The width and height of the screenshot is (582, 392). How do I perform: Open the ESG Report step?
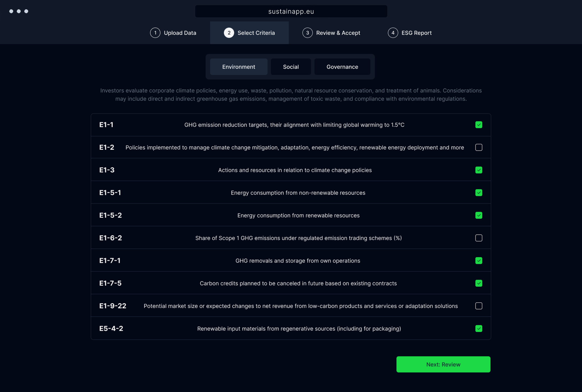416,33
